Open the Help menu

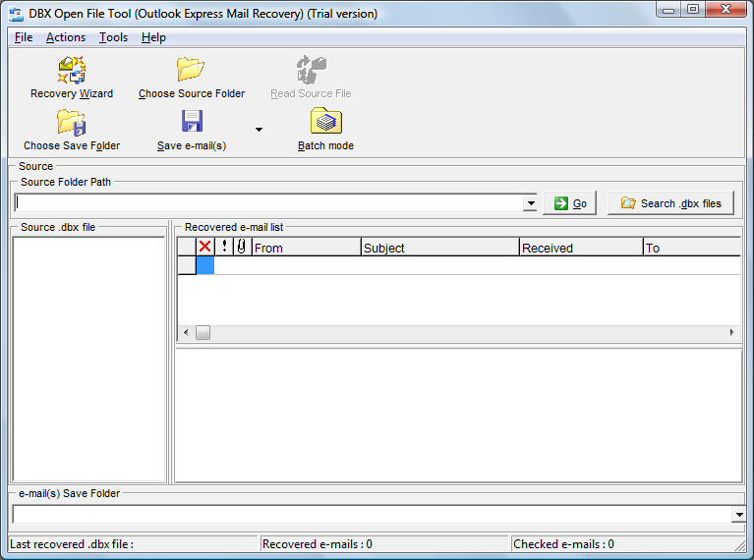click(x=153, y=37)
